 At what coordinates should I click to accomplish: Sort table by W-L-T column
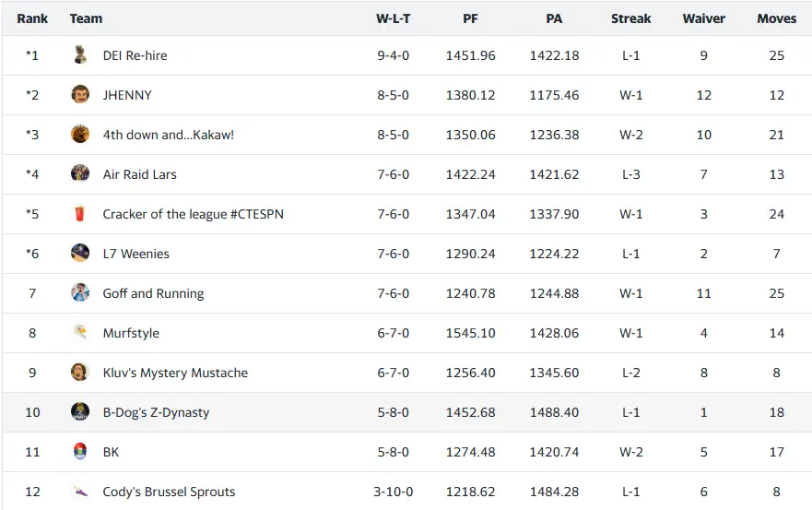(394, 18)
